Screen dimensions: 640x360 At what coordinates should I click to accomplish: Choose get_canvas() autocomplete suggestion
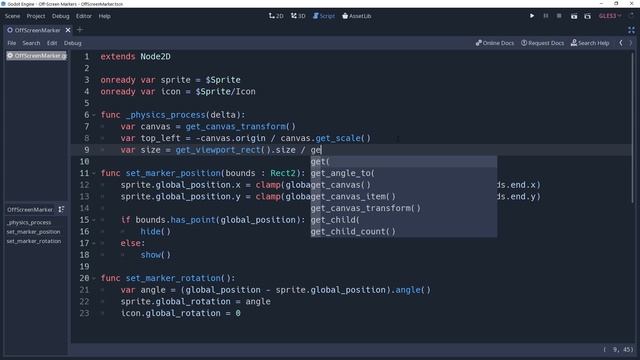point(404,185)
